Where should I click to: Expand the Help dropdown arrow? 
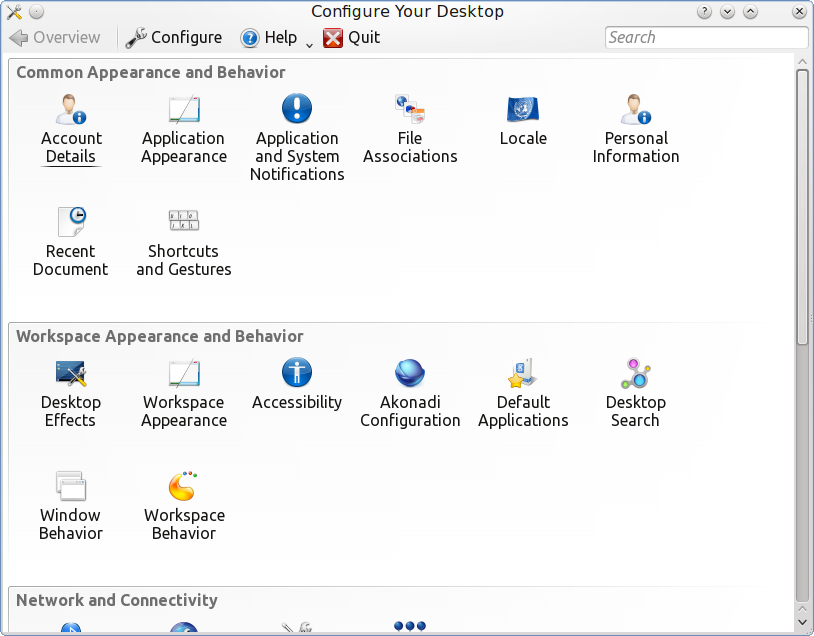309,44
